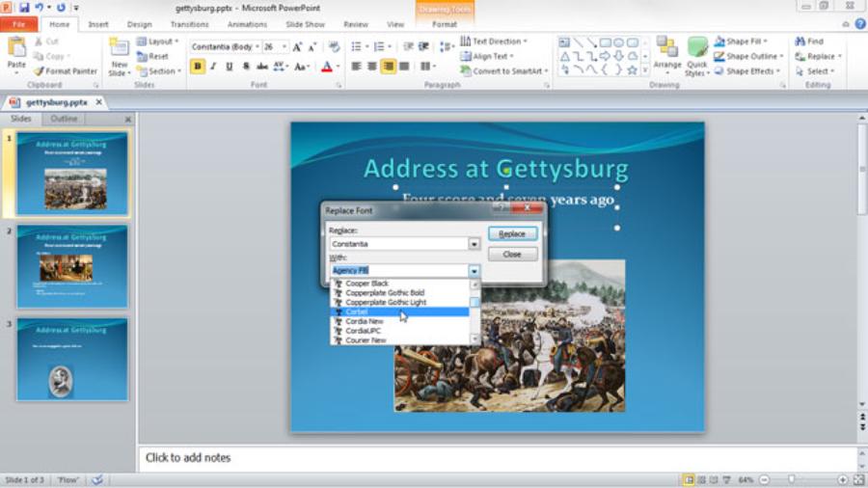Viewport: 868px width, 488px height.
Task: Open the font size dropdown showing 26
Action: [x=285, y=47]
